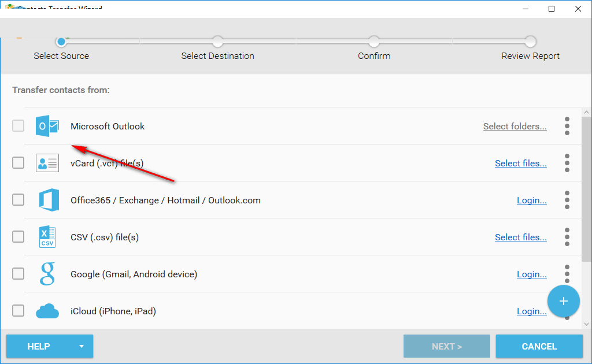Open three-dot menu for Google row

click(567, 274)
